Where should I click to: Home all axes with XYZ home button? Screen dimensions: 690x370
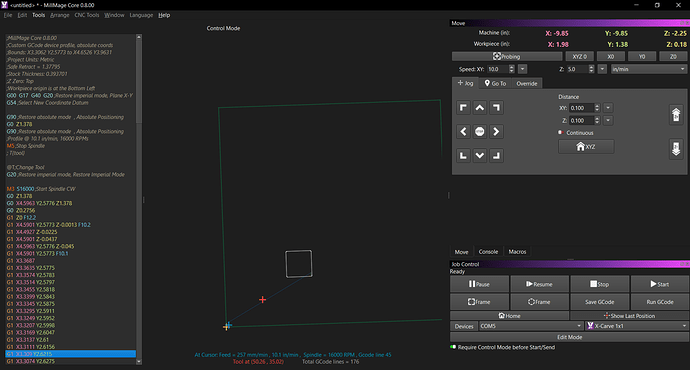(x=586, y=147)
